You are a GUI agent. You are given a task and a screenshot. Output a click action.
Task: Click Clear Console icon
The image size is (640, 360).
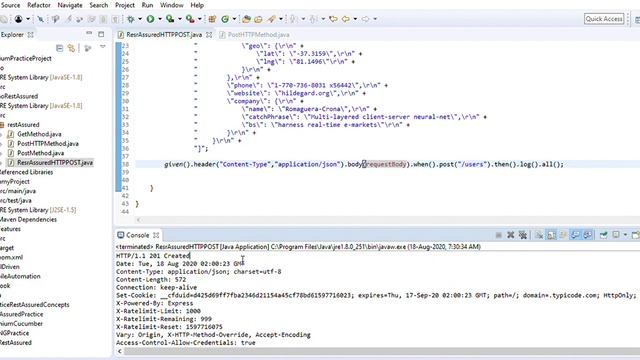539,235
